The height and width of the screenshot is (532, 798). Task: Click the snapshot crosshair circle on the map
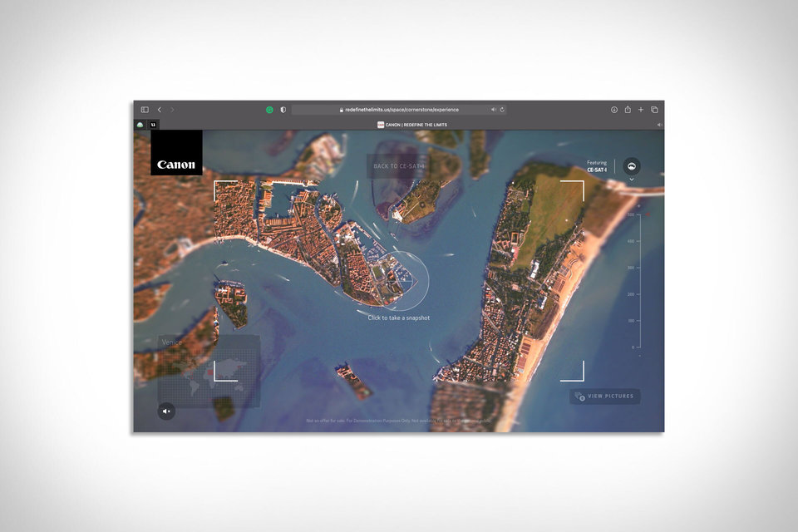tap(398, 283)
